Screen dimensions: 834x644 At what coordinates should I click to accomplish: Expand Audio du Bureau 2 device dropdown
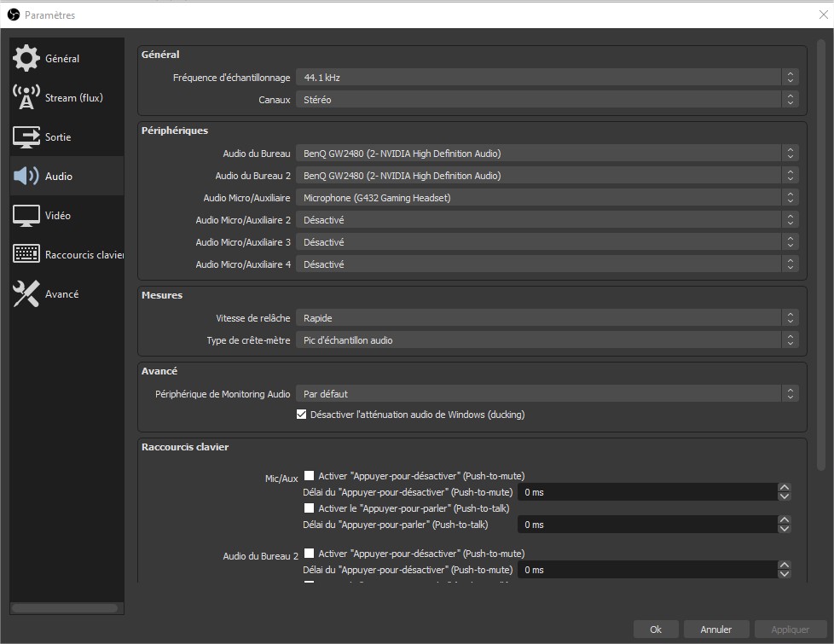pyautogui.click(x=547, y=176)
